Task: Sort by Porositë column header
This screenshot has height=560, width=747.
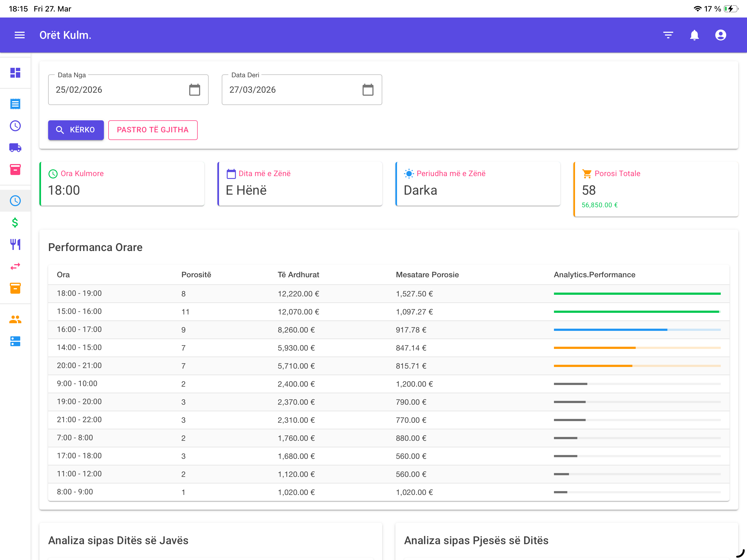Action: tap(196, 275)
